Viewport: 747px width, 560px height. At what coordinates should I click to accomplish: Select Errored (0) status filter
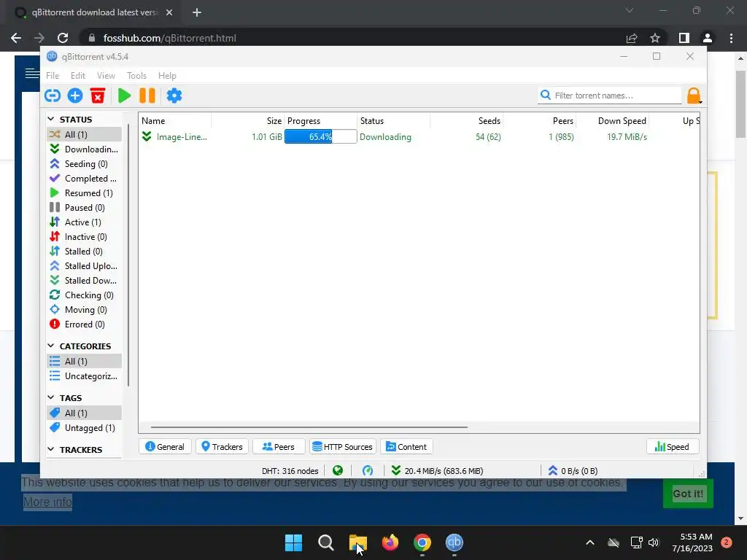(x=85, y=324)
